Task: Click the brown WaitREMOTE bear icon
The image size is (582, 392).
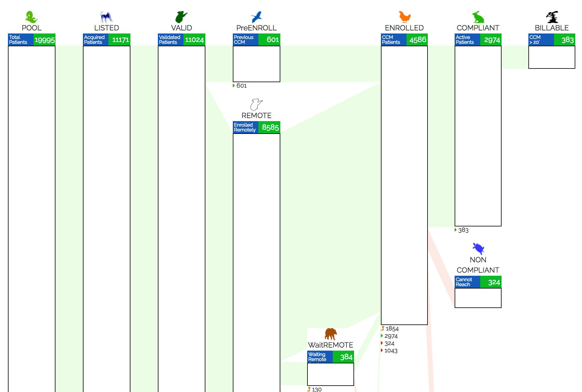Action: pos(331,334)
